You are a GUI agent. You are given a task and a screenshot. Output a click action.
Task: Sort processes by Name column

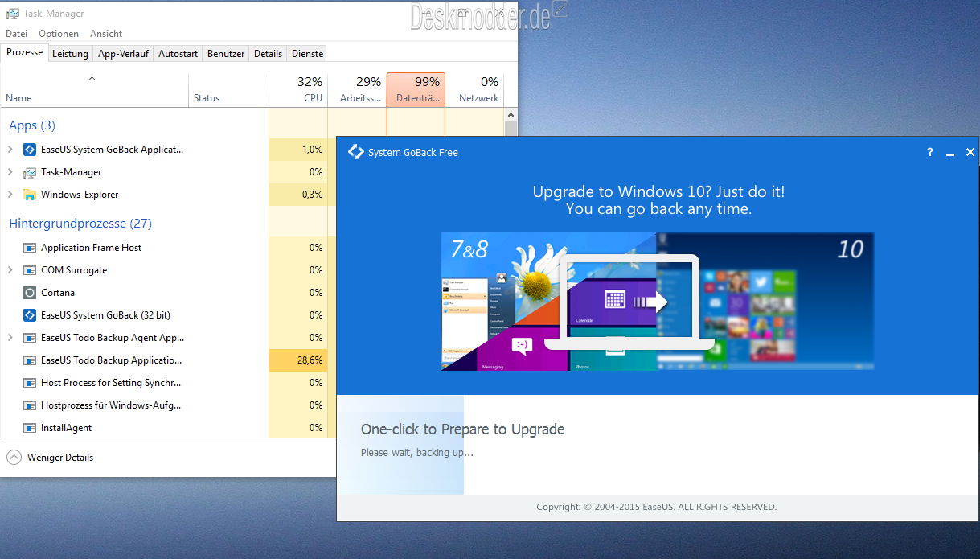pyautogui.click(x=94, y=90)
